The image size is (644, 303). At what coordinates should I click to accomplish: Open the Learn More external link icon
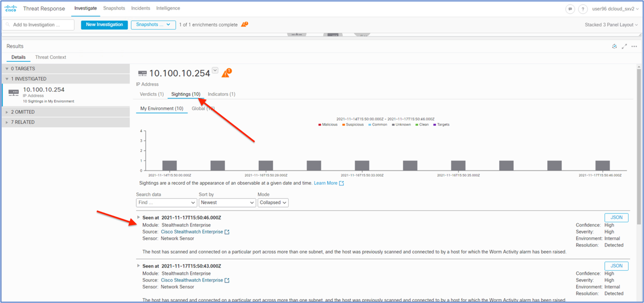tap(341, 183)
